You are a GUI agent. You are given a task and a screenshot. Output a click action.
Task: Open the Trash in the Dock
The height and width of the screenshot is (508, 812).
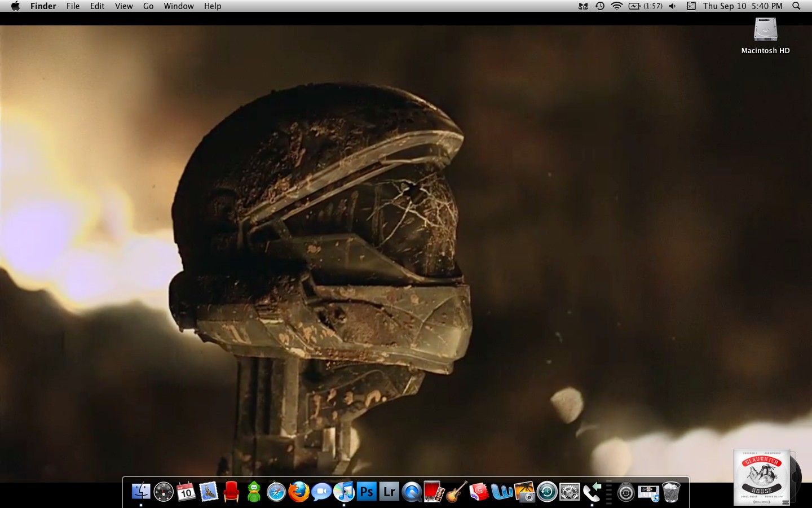click(x=671, y=492)
